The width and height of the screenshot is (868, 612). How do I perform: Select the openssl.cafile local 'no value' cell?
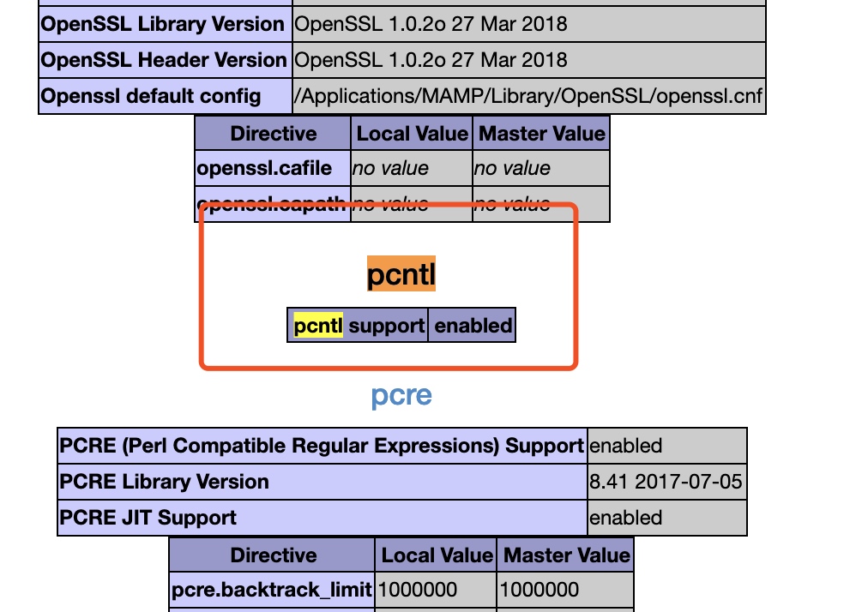[412, 168]
